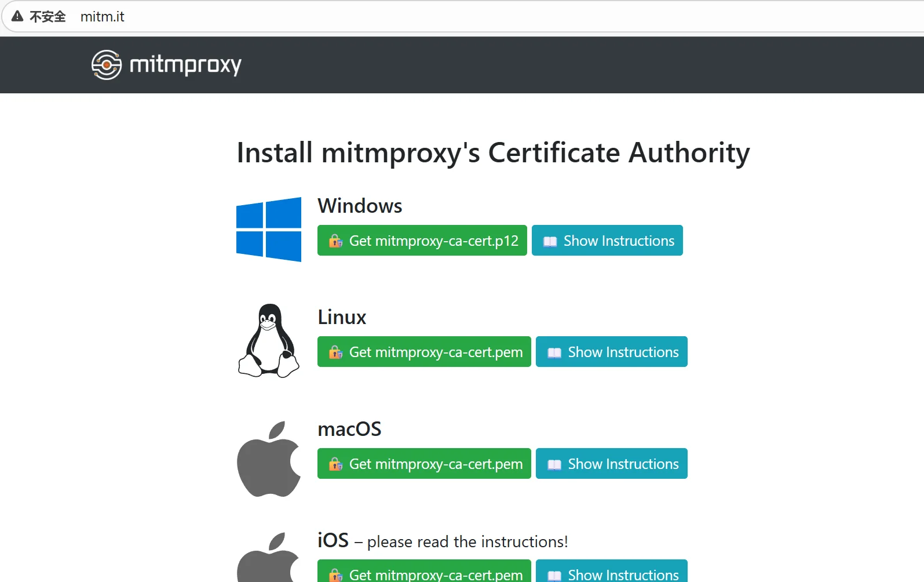Click the 'Linux' section heading
Viewport: 924px width, 582px height.
click(x=342, y=317)
